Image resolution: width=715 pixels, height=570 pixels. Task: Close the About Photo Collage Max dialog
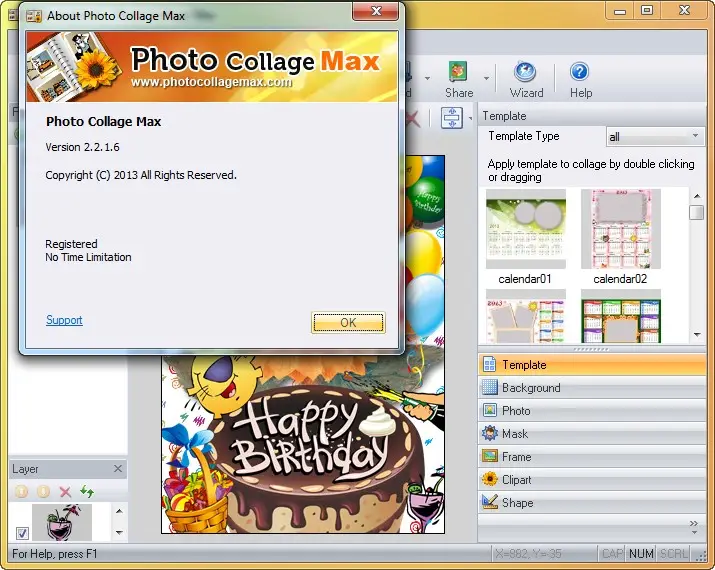(x=376, y=11)
